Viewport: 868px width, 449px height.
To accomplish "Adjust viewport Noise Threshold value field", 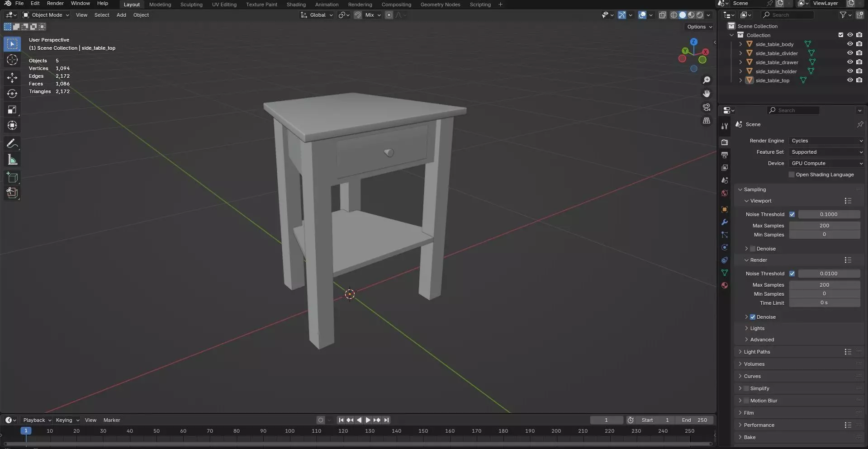I will 829,214.
